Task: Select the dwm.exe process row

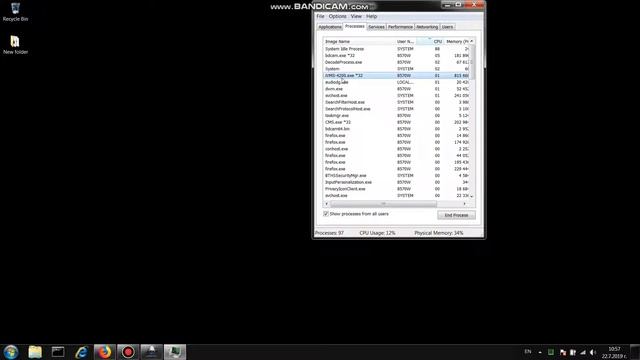Action: [396, 89]
